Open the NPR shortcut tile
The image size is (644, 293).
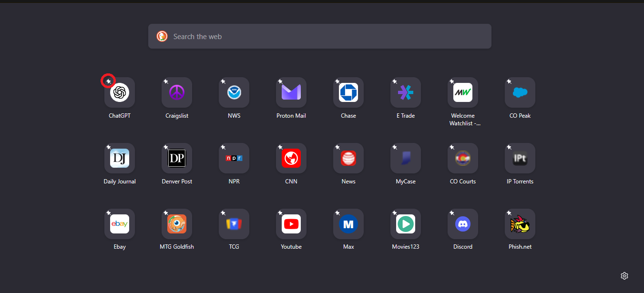[234, 158]
